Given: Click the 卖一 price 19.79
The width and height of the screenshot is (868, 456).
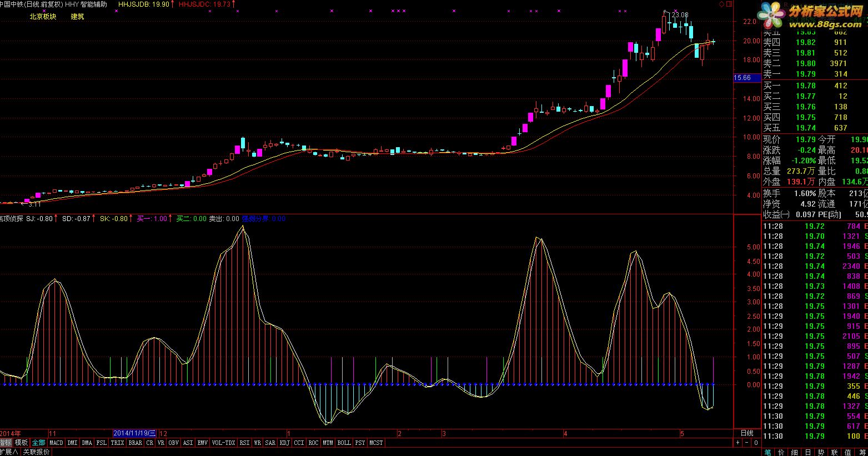Looking at the screenshot, I should pos(805,74).
